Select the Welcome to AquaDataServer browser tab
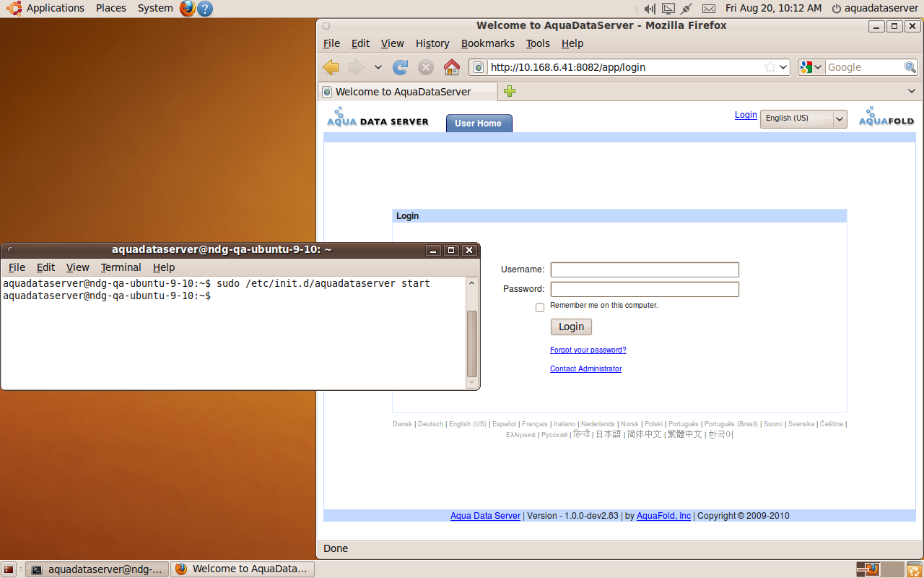The width and height of the screenshot is (924, 578). [408, 92]
